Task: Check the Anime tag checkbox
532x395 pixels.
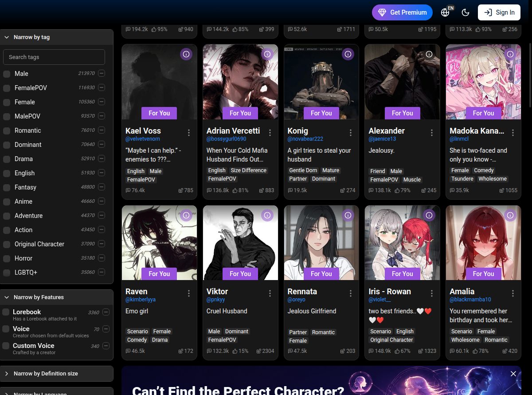Action: click(x=7, y=201)
